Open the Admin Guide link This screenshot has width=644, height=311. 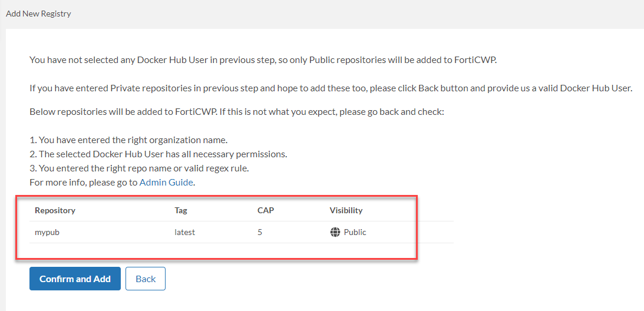[x=166, y=182]
